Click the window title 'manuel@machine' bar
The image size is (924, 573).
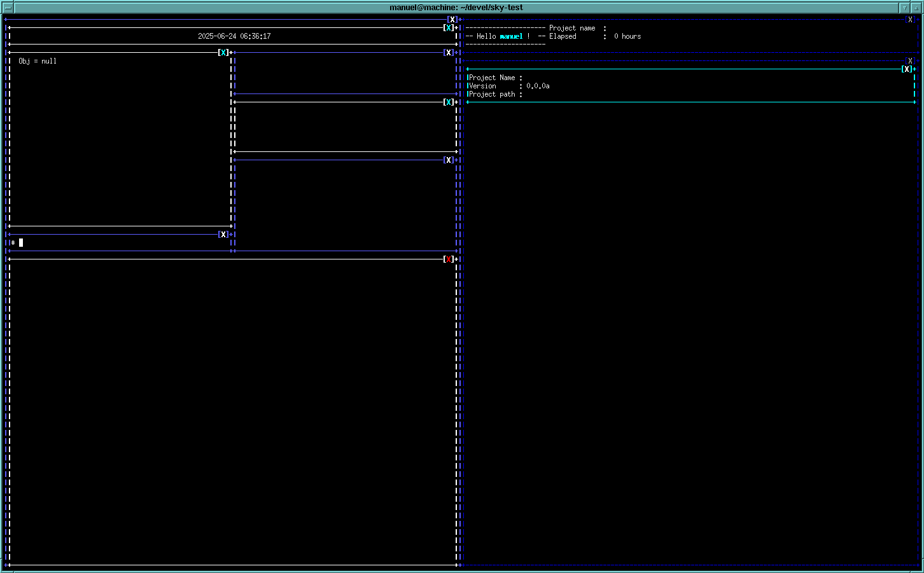[456, 8]
